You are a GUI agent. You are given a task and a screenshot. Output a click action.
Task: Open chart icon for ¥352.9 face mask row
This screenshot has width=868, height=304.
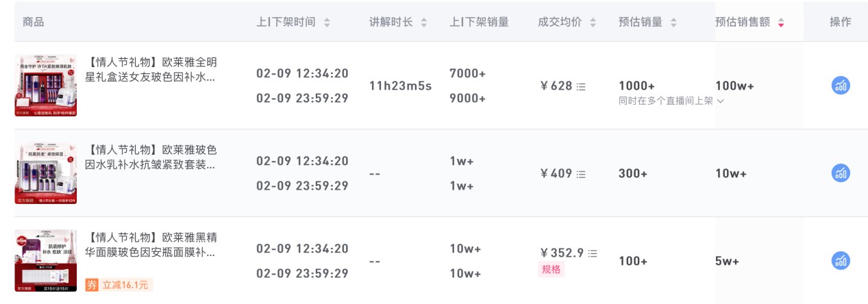click(841, 261)
